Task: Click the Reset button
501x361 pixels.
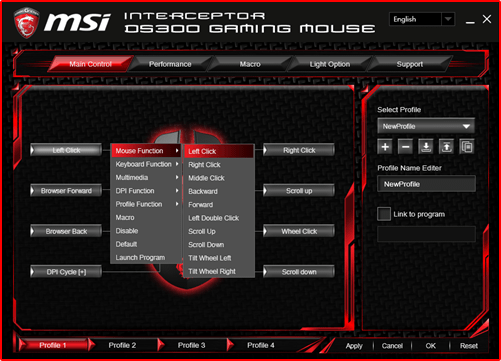Action: coord(469,346)
